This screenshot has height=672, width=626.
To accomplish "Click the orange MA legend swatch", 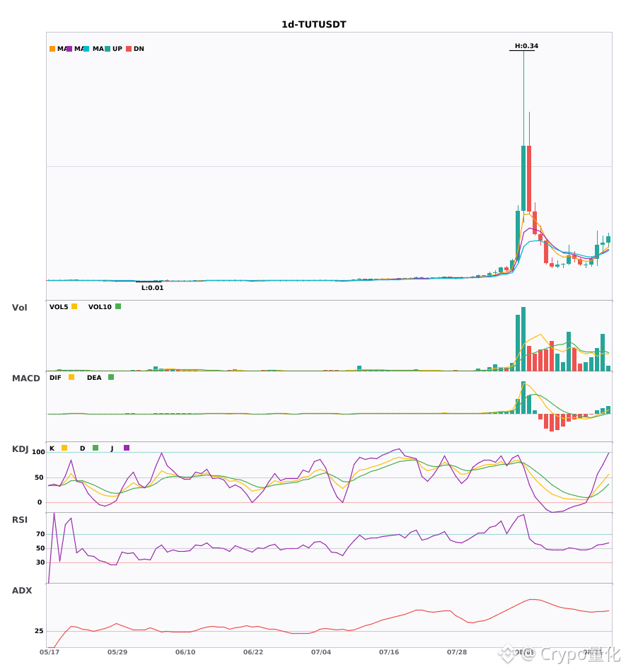I will pyautogui.click(x=52, y=49).
